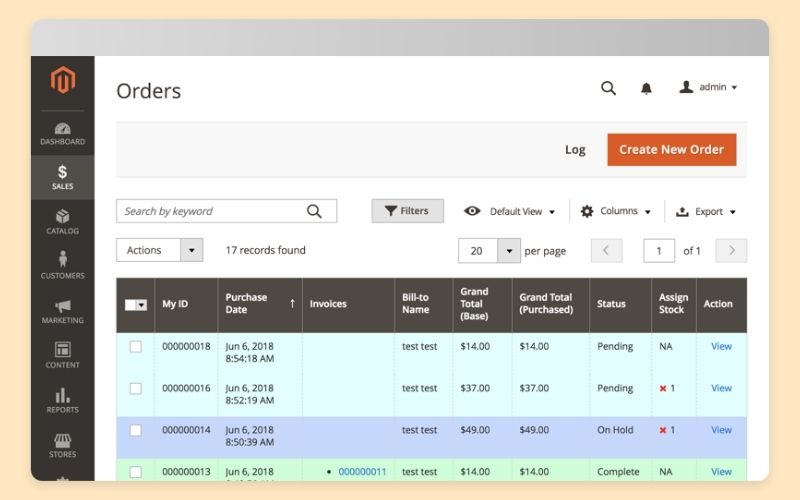
Task: Open the Content sidebar menu
Action: (63, 355)
